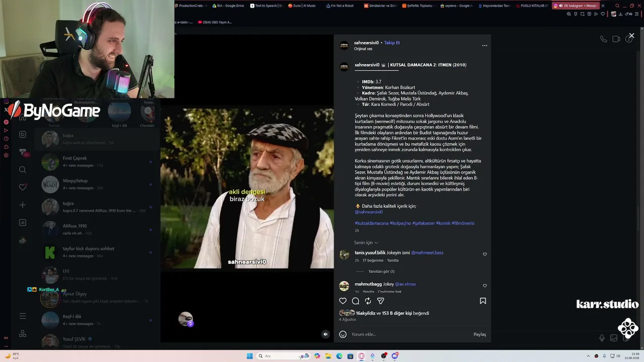
Task: Open WeqsySetup conversation
Action: 97,185
